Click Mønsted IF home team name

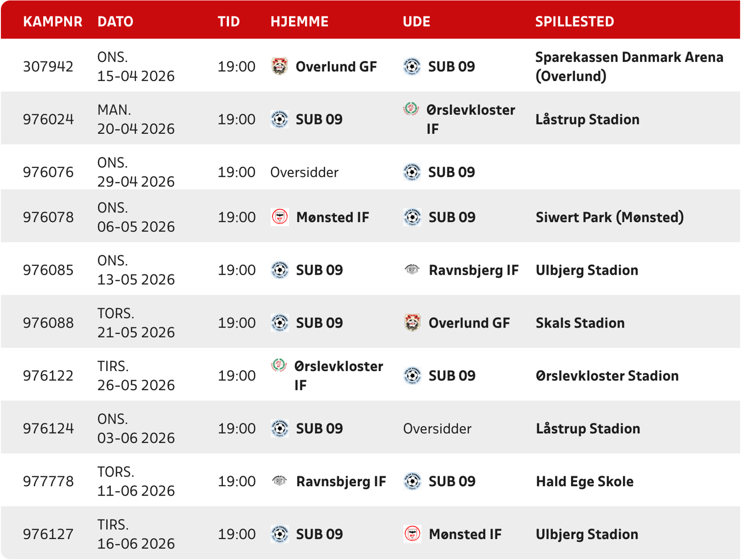(332, 217)
